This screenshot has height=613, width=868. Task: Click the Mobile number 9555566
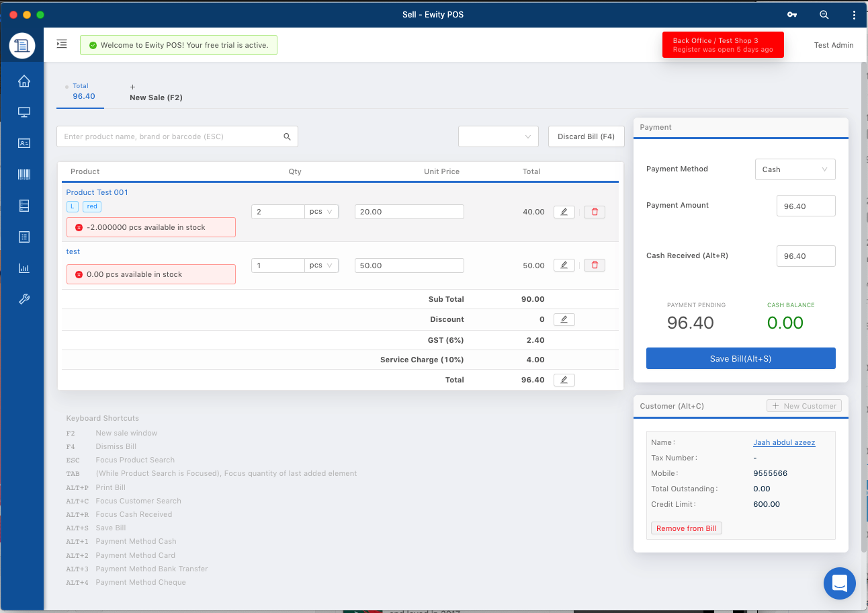pyautogui.click(x=771, y=473)
